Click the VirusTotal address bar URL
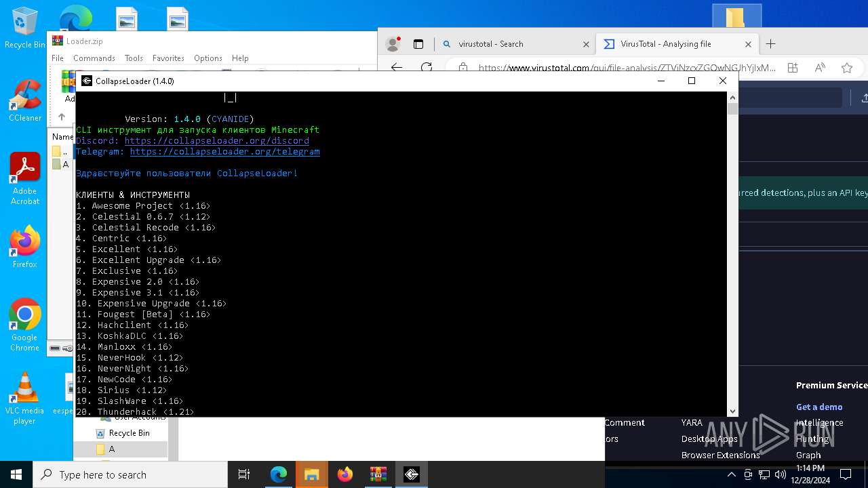The image size is (868, 488). tap(627, 68)
